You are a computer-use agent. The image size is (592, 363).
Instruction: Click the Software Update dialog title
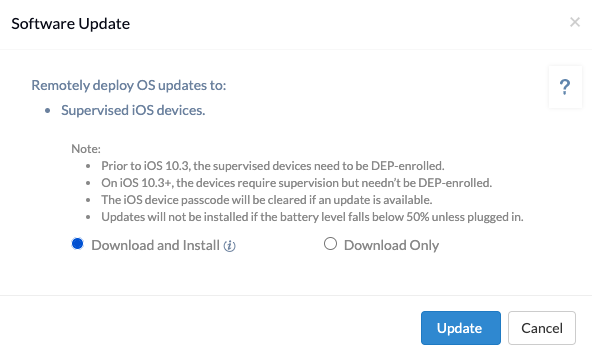pos(71,24)
